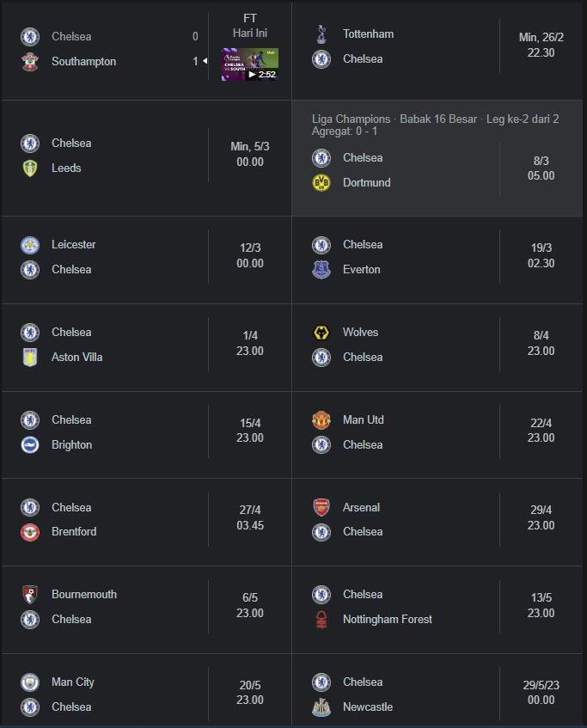Click the Leeds club crest
Screen dimensions: 587x728
(x=30, y=168)
